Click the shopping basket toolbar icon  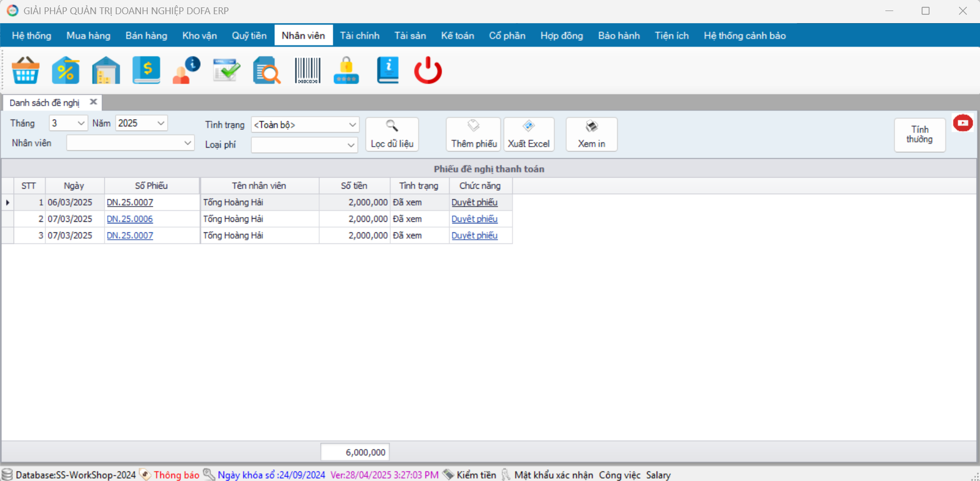[25, 70]
